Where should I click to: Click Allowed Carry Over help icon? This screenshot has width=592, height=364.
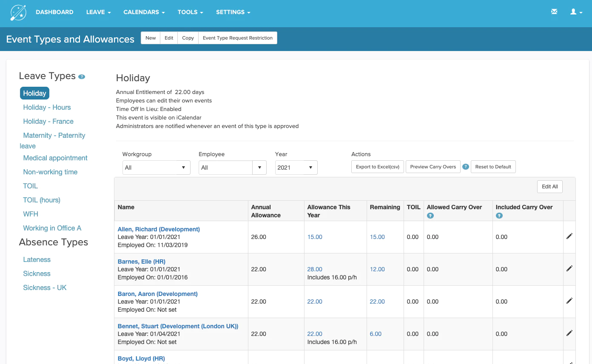tap(430, 216)
